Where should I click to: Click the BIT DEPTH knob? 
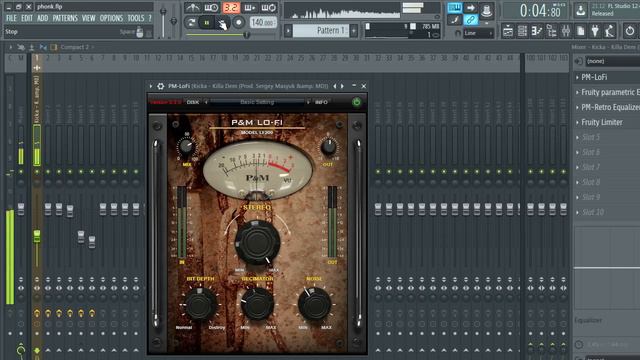pos(200,304)
